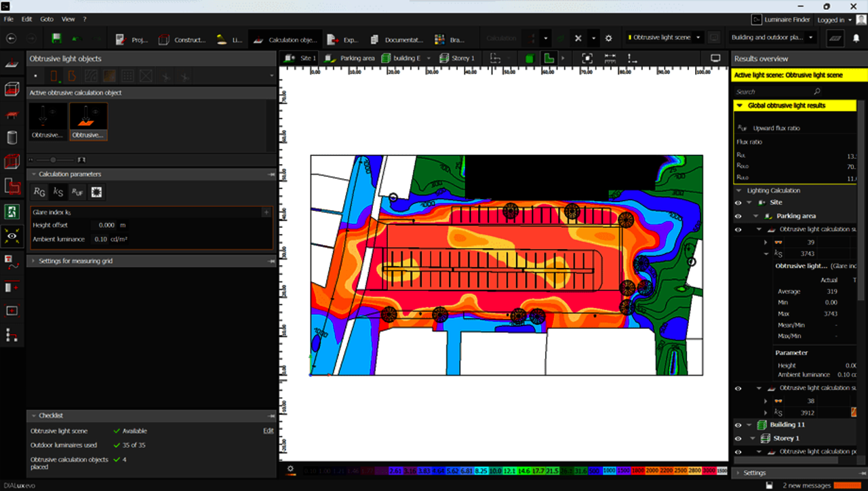Open the emergency lighting tool in sidebar
Screen dimensions: 868x491
point(12,211)
